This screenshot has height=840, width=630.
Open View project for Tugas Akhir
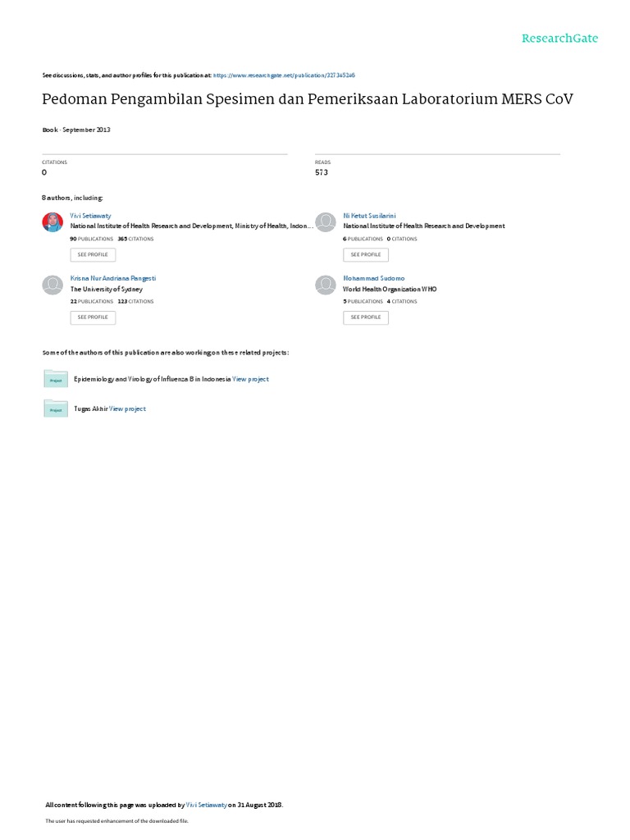tap(127, 409)
